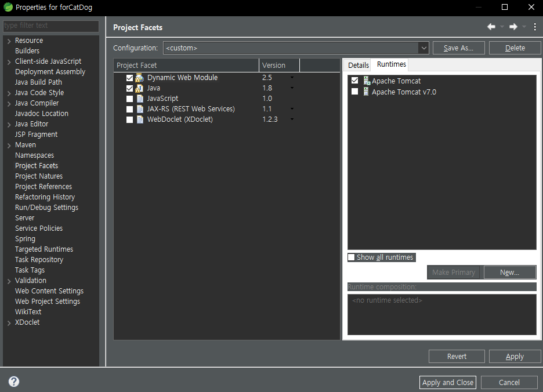The height and width of the screenshot is (392, 543).
Task: Select Task Tags page
Action: [x=30, y=270]
